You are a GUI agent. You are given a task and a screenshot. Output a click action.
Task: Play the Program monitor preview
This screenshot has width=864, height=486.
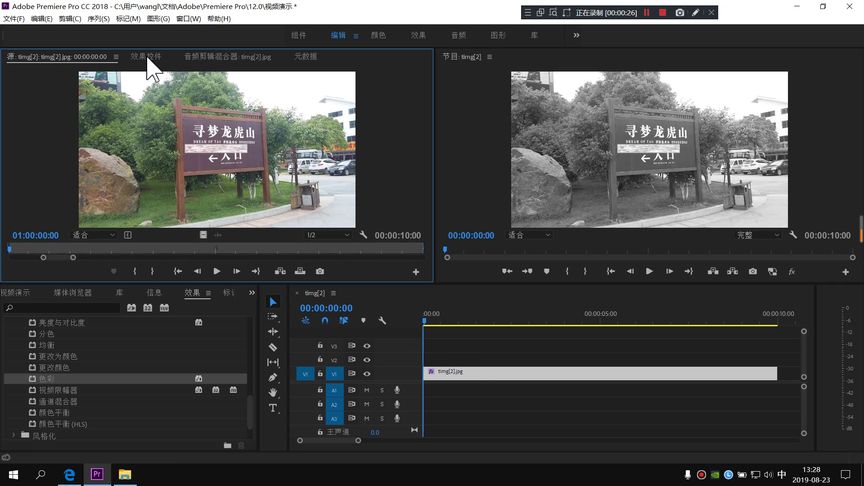(649, 271)
